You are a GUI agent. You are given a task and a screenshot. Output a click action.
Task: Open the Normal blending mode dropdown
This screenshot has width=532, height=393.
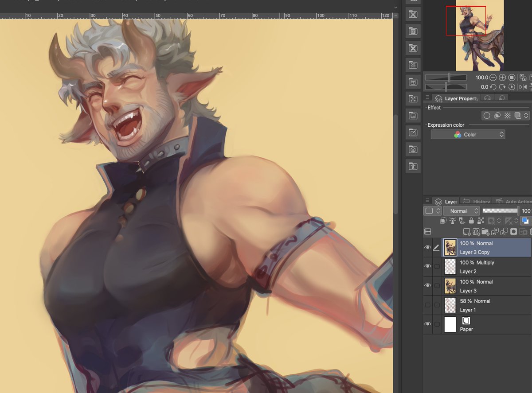pos(462,211)
